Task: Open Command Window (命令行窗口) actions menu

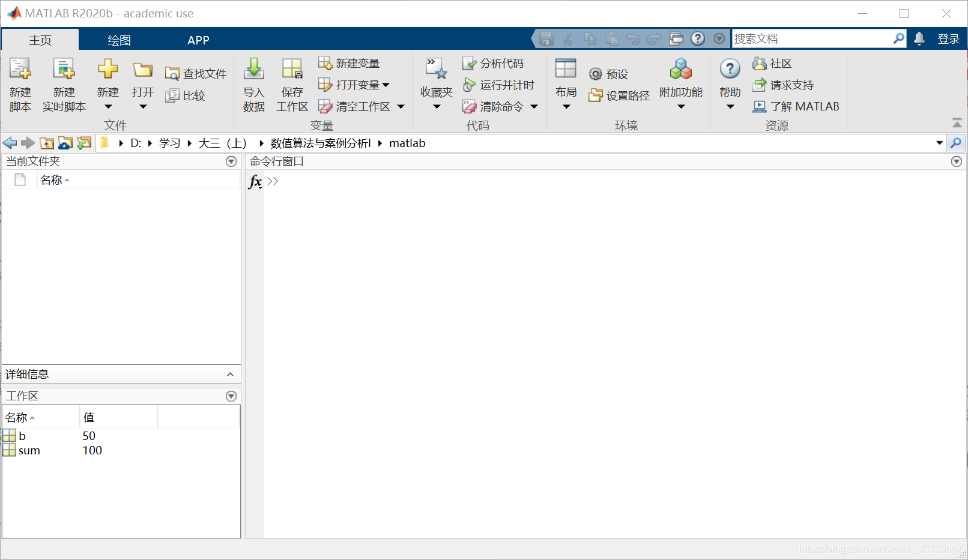Action: tap(957, 161)
